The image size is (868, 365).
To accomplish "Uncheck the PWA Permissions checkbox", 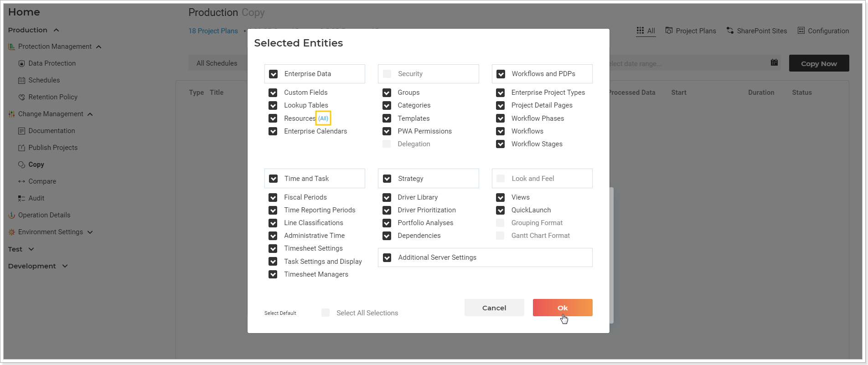I will 387,131.
